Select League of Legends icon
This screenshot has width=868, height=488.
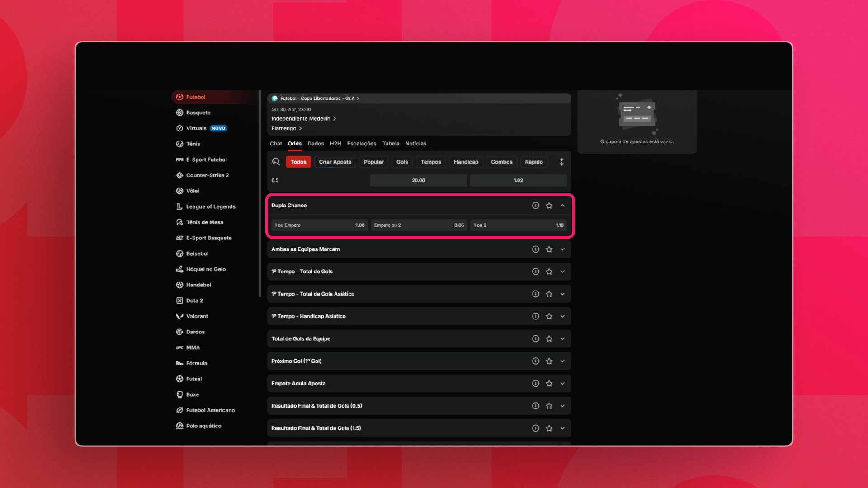pos(179,207)
